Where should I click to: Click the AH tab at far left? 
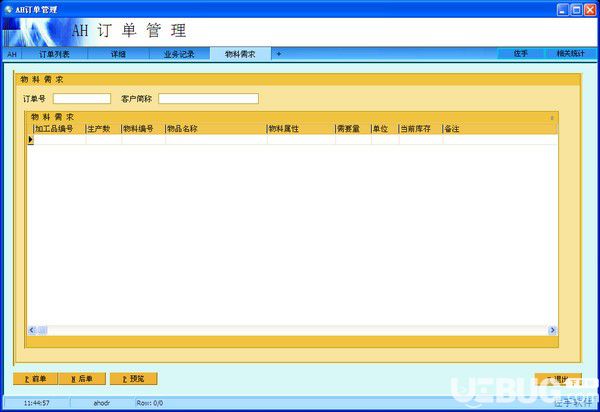pyautogui.click(x=12, y=54)
